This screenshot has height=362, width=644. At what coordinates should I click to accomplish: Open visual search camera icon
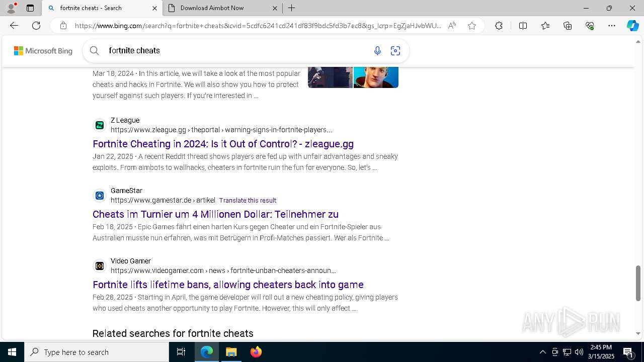coord(395,50)
